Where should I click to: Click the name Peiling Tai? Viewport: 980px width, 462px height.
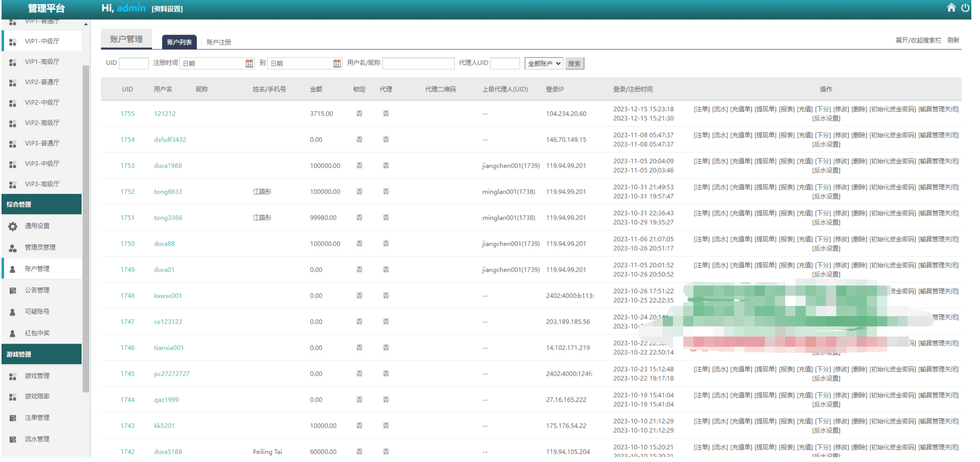[x=267, y=452]
